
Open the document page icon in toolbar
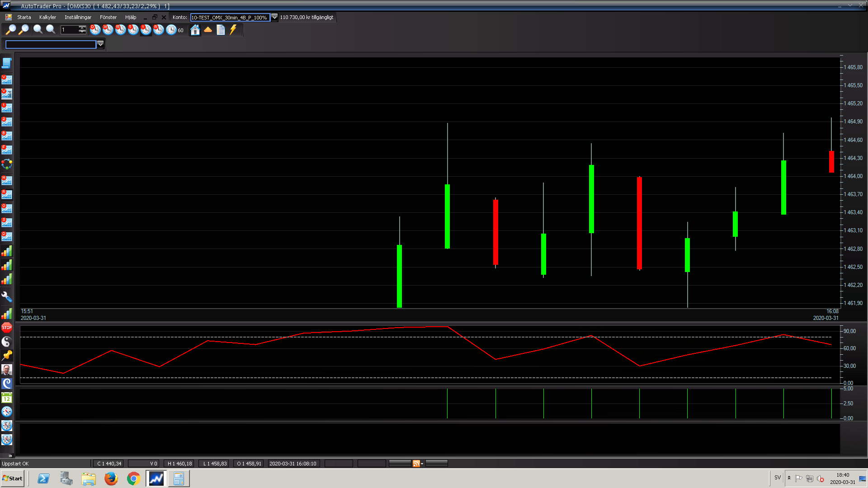click(x=221, y=30)
